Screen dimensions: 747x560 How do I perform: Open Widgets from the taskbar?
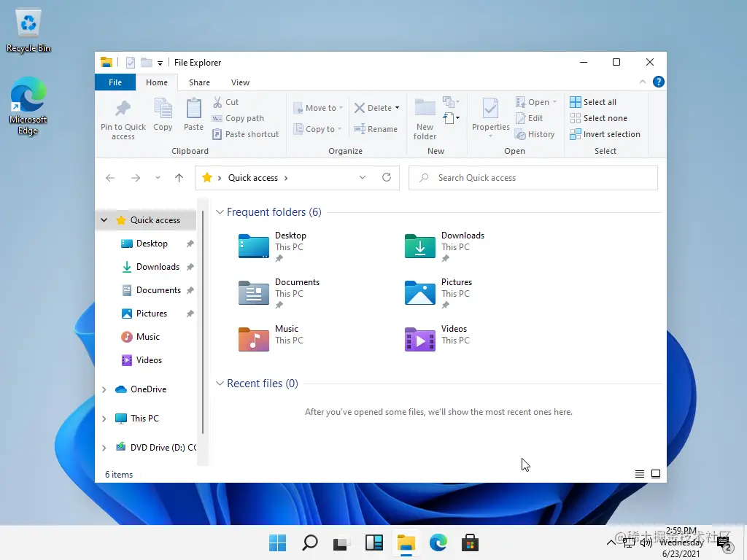[x=374, y=542]
